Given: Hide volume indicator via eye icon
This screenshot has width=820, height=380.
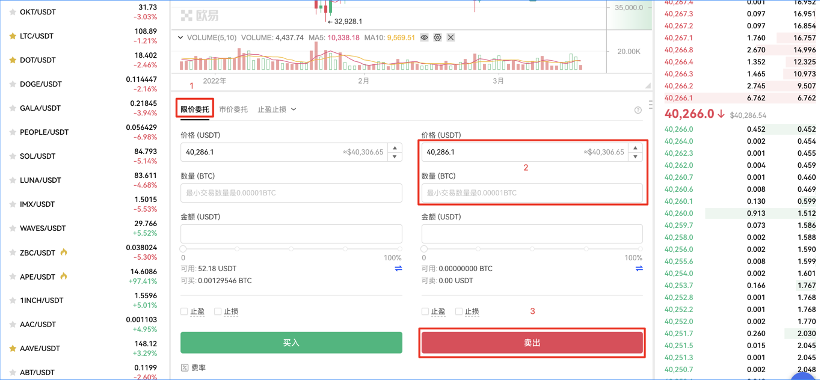Looking at the screenshot, I should (425, 38).
